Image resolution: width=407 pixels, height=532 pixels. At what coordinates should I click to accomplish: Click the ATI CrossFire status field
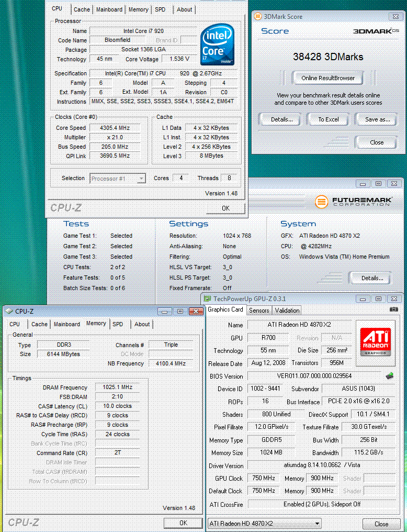click(322, 504)
